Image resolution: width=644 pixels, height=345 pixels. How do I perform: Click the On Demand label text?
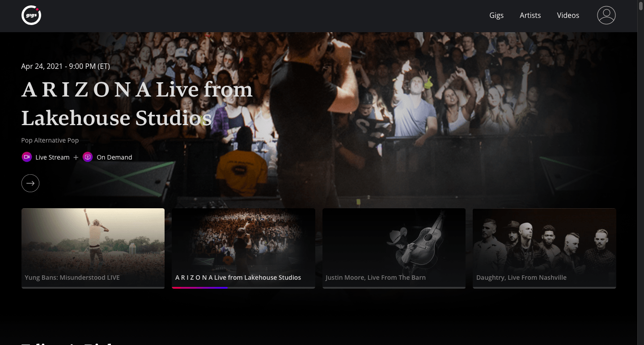[114, 157]
